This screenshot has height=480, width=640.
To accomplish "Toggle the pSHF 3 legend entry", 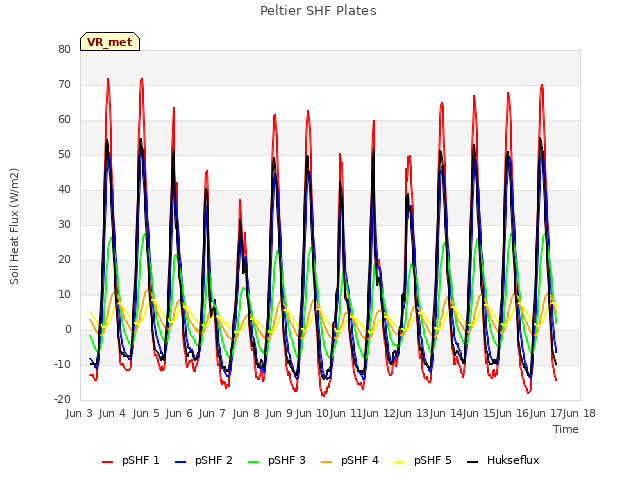I will coord(277,460).
